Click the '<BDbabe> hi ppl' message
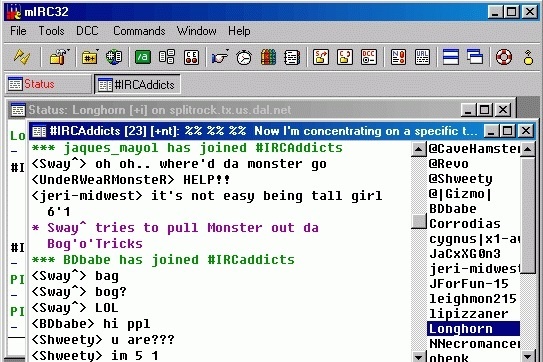The width and height of the screenshot is (543, 362). pyautogui.click(x=91, y=324)
